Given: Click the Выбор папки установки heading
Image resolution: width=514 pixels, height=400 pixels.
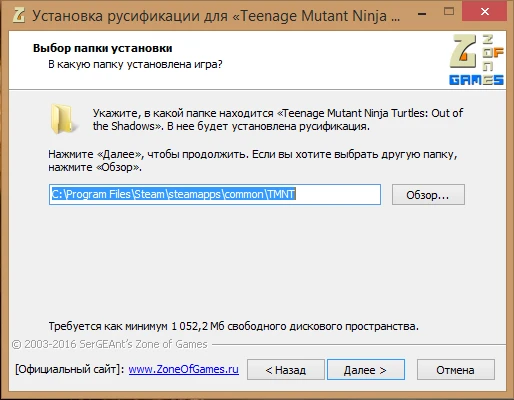Looking at the screenshot, I should (103, 48).
